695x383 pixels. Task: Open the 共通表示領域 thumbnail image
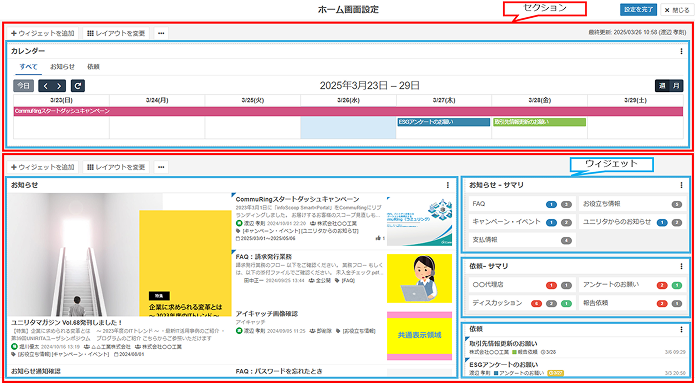(x=419, y=336)
